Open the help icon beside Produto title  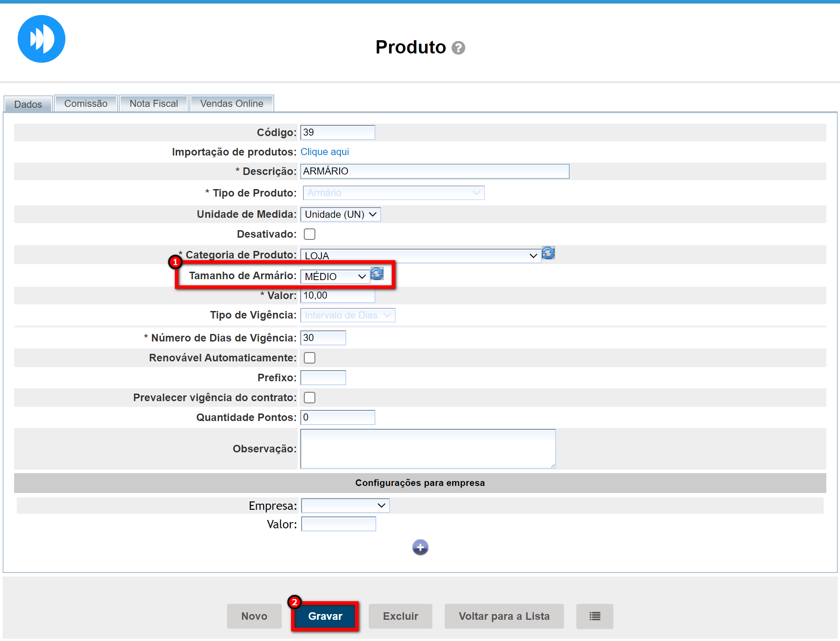pos(458,48)
